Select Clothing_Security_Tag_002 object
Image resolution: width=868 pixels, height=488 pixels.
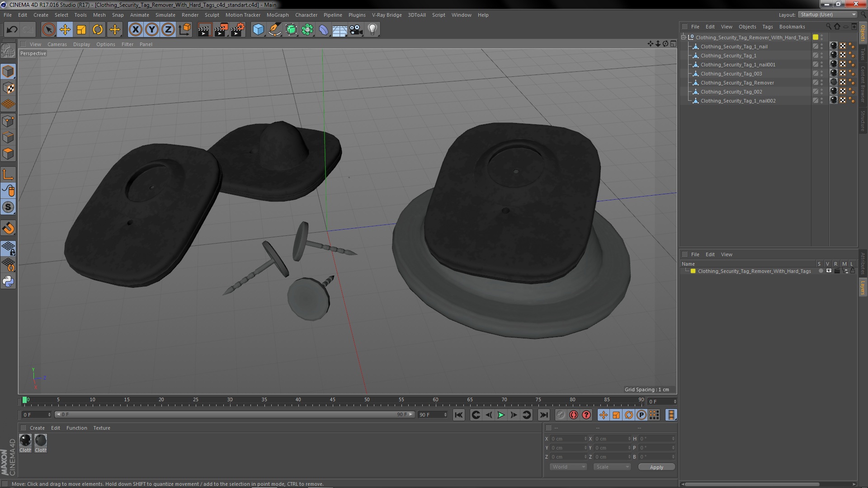pos(731,92)
